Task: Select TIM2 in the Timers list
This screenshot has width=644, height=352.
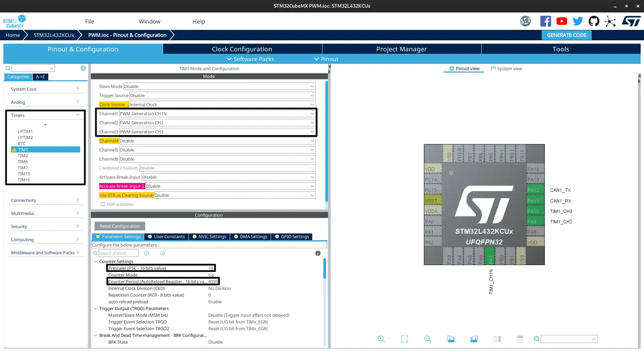Action: point(23,156)
